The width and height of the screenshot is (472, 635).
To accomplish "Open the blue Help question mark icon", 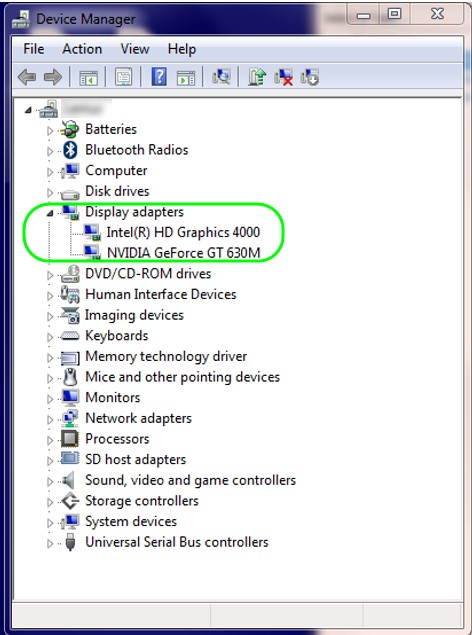I will 159,76.
